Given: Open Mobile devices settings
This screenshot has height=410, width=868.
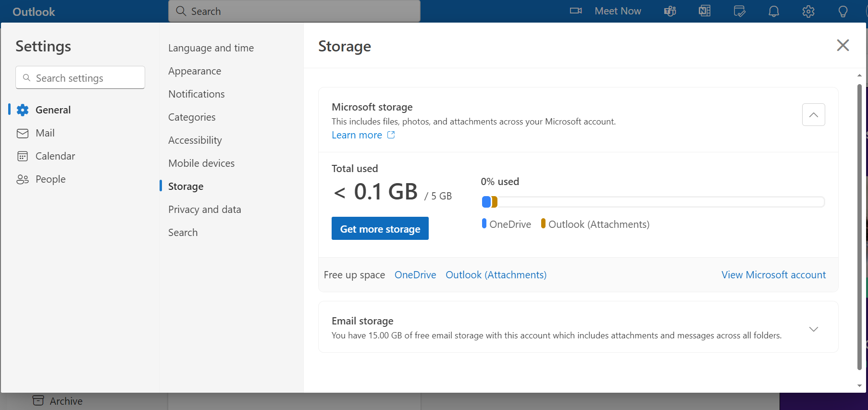Looking at the screenshot, I should [201, 163].
